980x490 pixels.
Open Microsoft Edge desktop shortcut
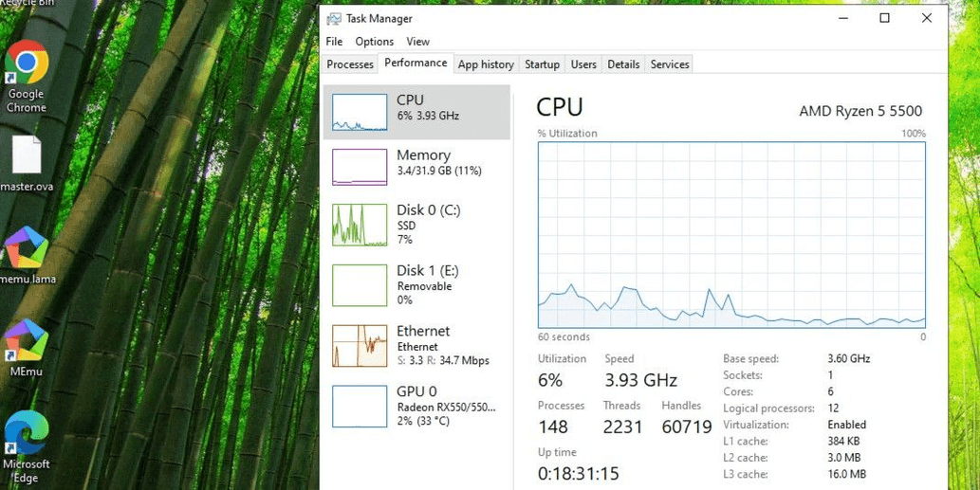26,434
